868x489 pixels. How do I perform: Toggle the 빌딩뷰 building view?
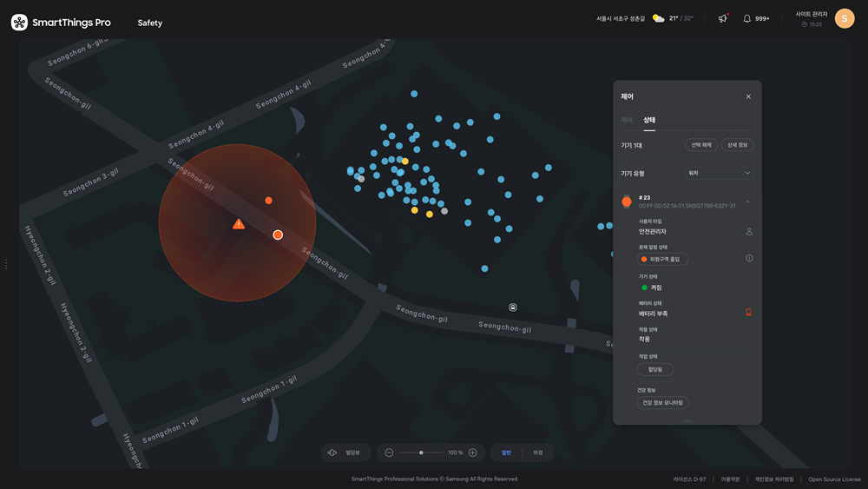pyautogui.click(x=346, y=453)
